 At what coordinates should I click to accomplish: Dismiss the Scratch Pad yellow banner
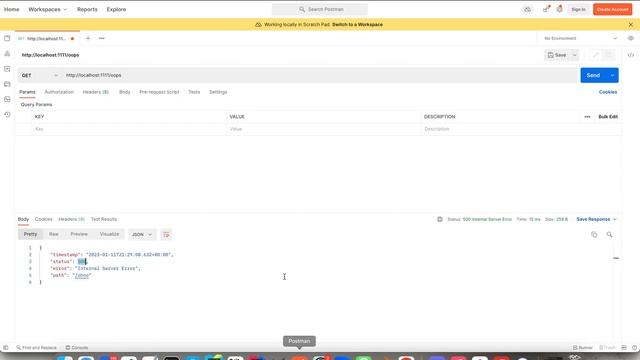pyautogui.click(x=631, y=24)
